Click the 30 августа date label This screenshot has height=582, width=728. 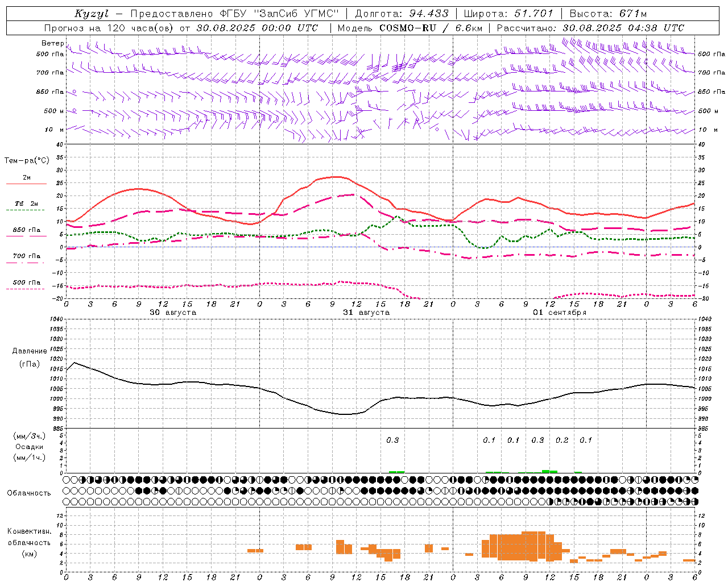pos(173,313)
